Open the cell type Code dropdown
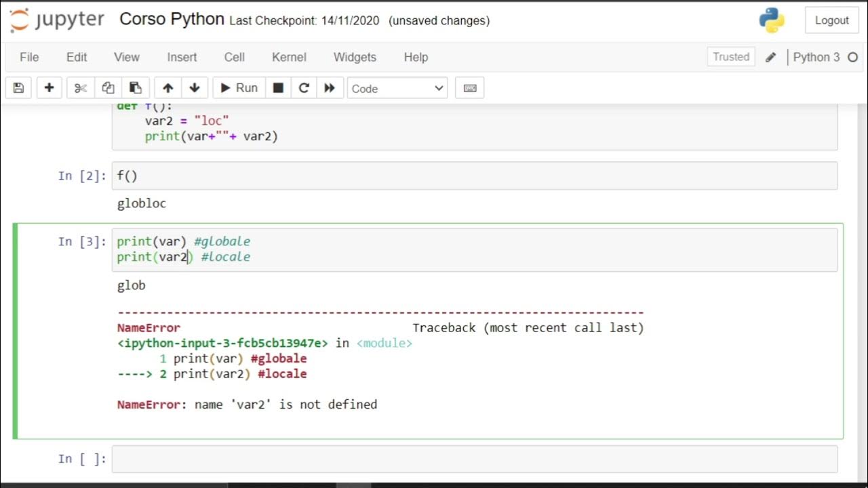This screenshot has width=868, height=488. [x=397, y=88]
